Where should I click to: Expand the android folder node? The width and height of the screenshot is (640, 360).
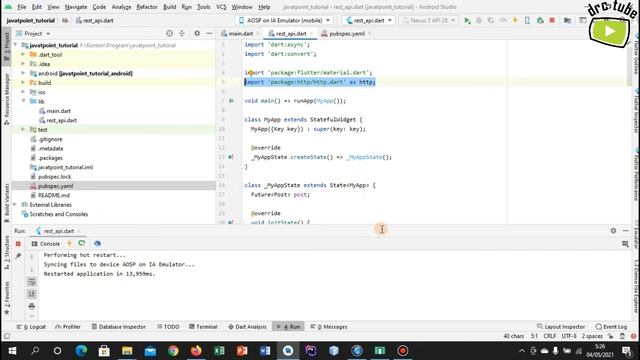point(23,73)
